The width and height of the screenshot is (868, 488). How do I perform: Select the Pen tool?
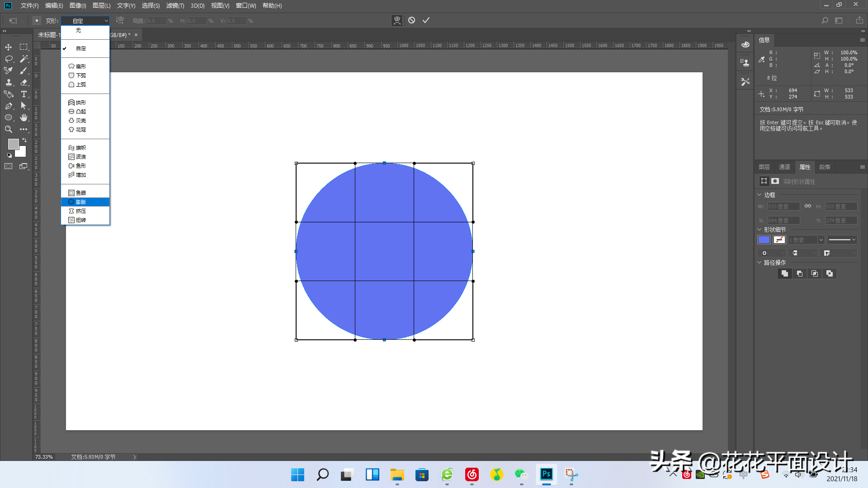click(9, 106)
